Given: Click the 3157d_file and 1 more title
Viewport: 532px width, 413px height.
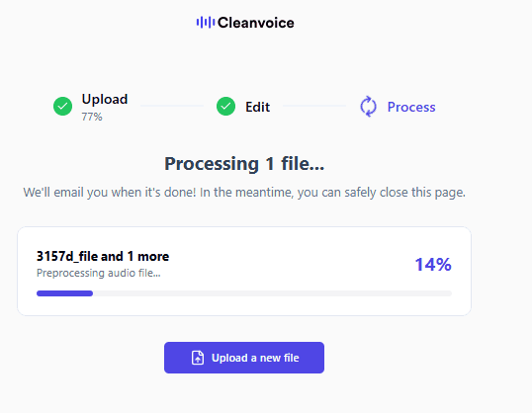Looking at the screenshot, I should click(x=103, y=256).
